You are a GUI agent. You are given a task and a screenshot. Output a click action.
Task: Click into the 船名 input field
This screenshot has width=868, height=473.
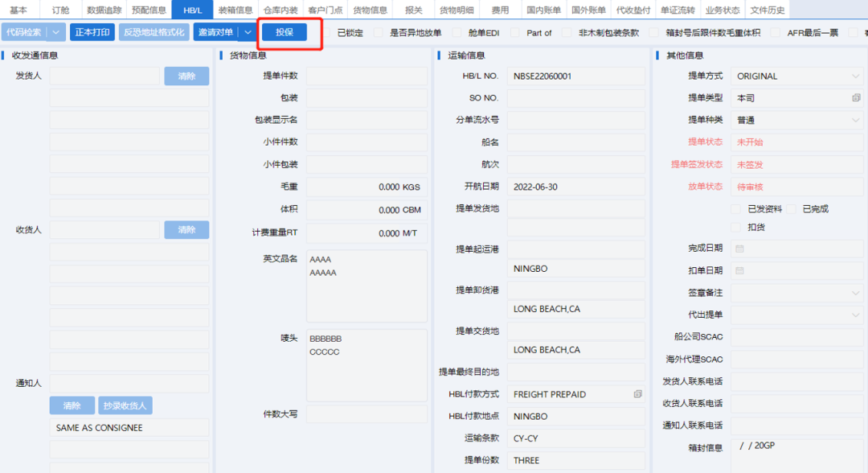tap(575, 142)
